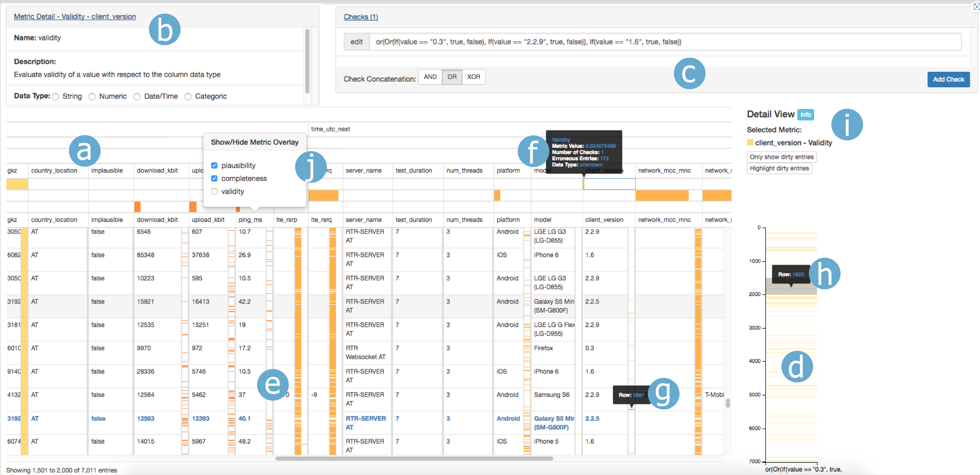Switch concatenation to XOR
Screen dimensions: 980x475
click(x=474, y=77)
